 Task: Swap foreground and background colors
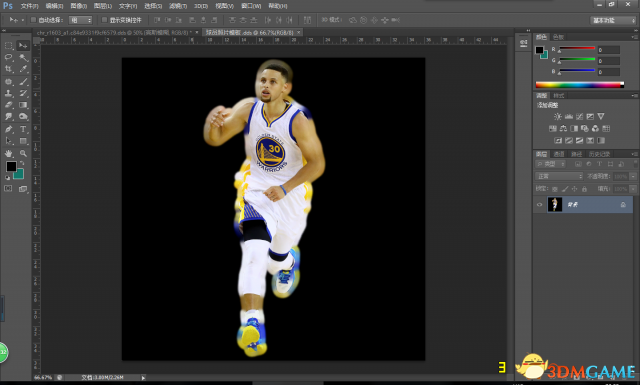(22, 163)
